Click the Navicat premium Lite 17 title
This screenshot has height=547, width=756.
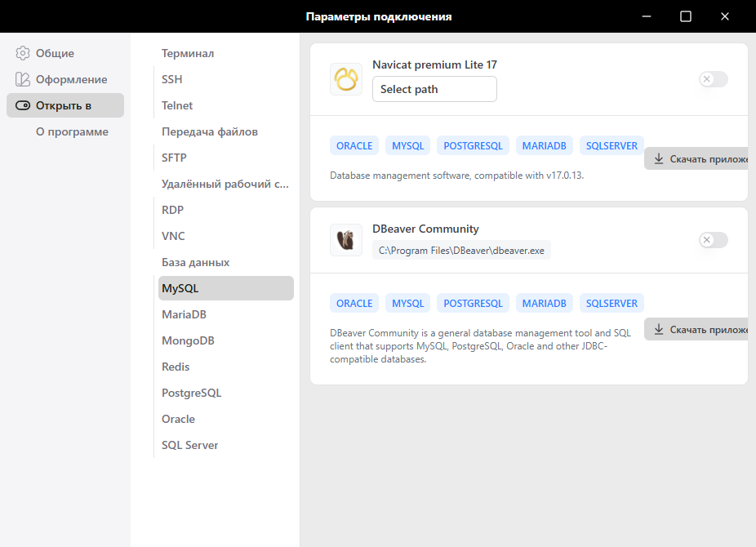pyautogui.click(x=434, y=64)
